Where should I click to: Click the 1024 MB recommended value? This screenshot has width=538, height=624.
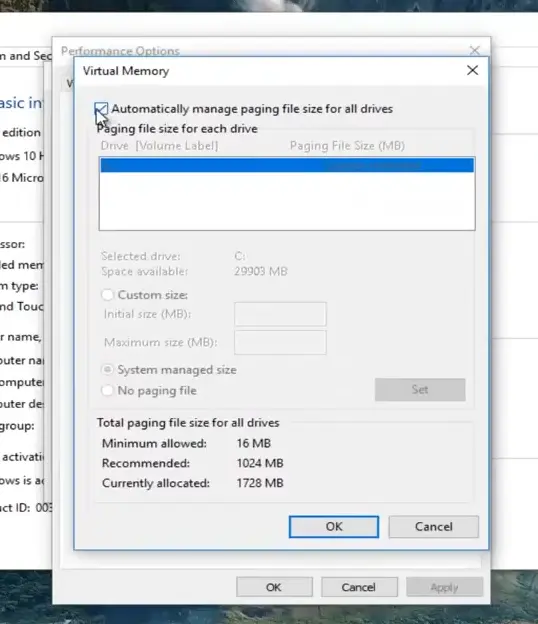260,463
